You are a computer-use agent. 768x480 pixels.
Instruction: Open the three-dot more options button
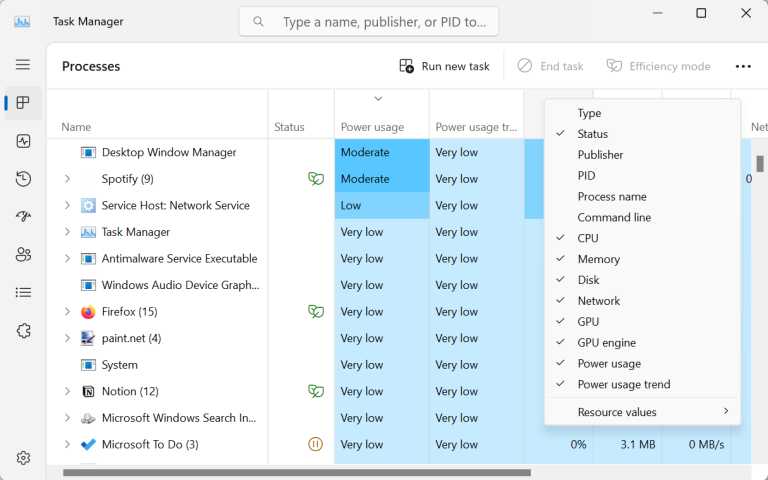[743, 66]
